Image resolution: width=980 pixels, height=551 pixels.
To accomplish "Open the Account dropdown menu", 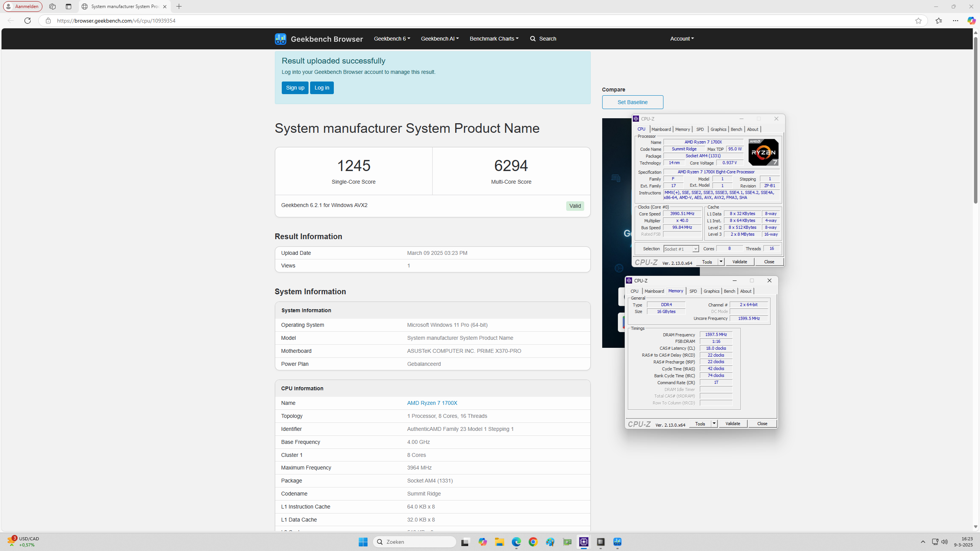I will 682,39.
